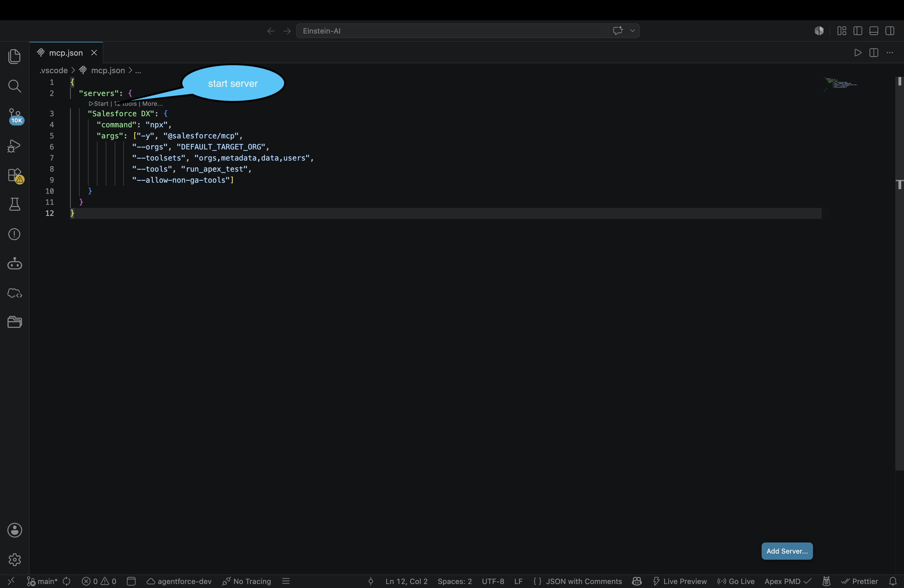The height and width of the screenshot is (588, 904).
Task: Open the chat dropdown chevron in title bar
Action: [632, 31]
